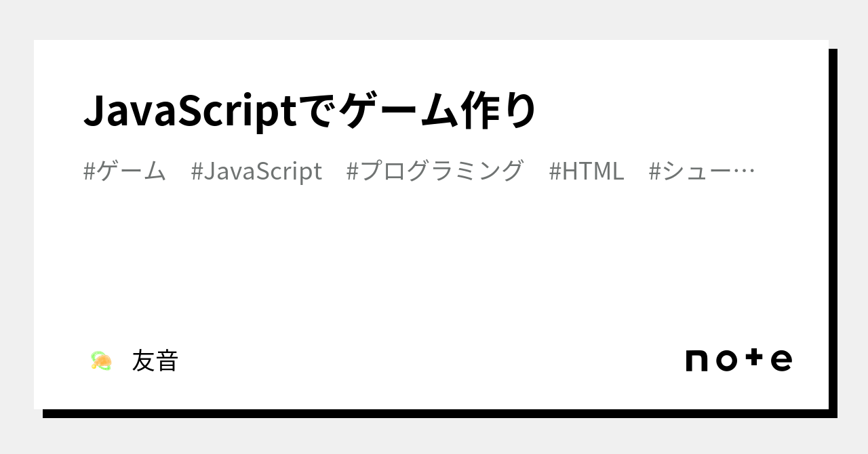Open the article title JavaScriptでゲーム作り
Screen dimensions: 868x454
tap(310, 110)
